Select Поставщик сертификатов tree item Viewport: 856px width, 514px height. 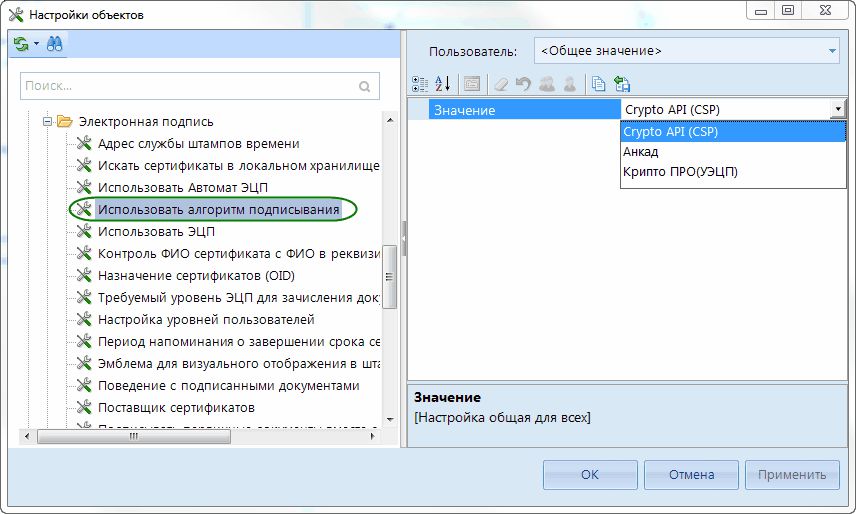[176, 408]
